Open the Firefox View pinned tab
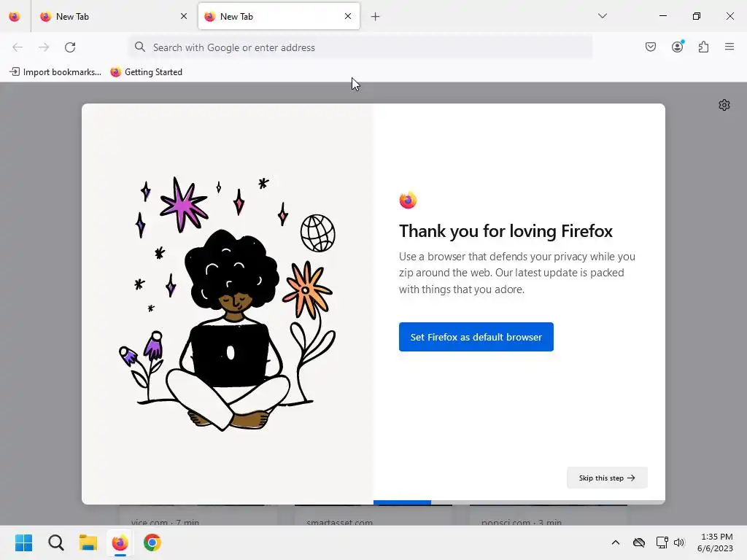 tap(15, 17)
